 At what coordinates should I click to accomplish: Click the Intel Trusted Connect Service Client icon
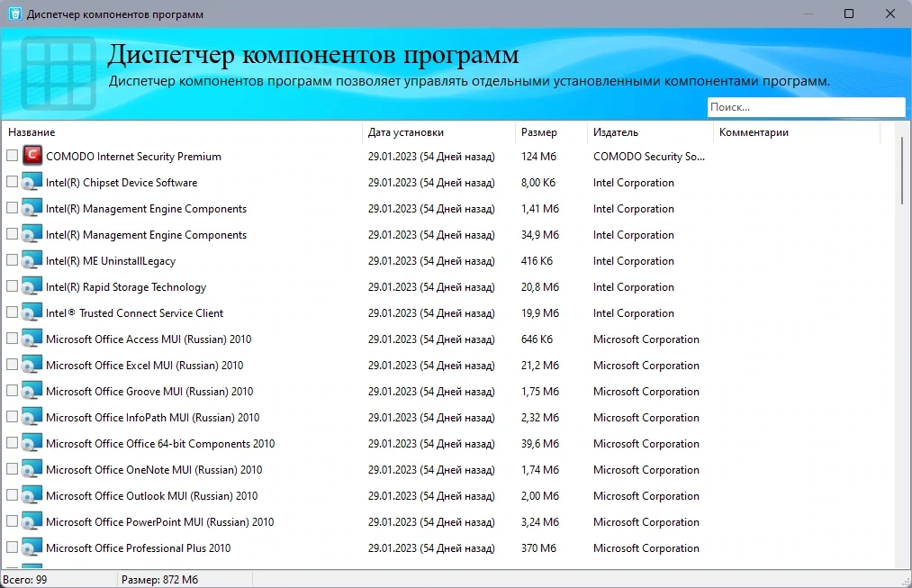pos(32,312)
